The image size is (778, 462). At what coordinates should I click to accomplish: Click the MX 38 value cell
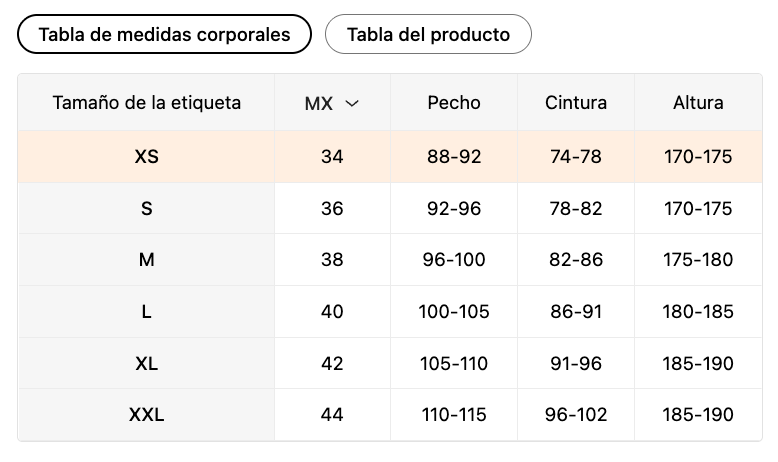click(x=332, y=260)
